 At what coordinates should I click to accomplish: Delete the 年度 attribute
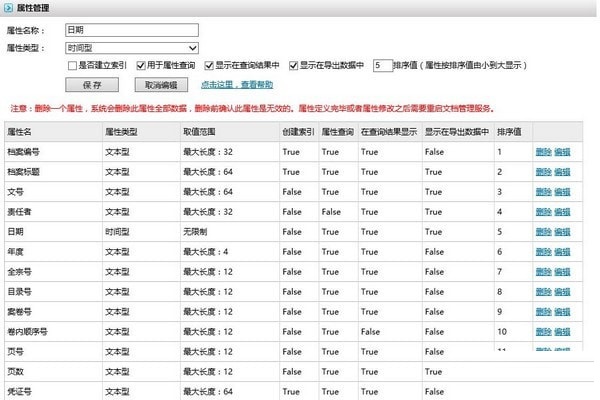pos(543,251)
